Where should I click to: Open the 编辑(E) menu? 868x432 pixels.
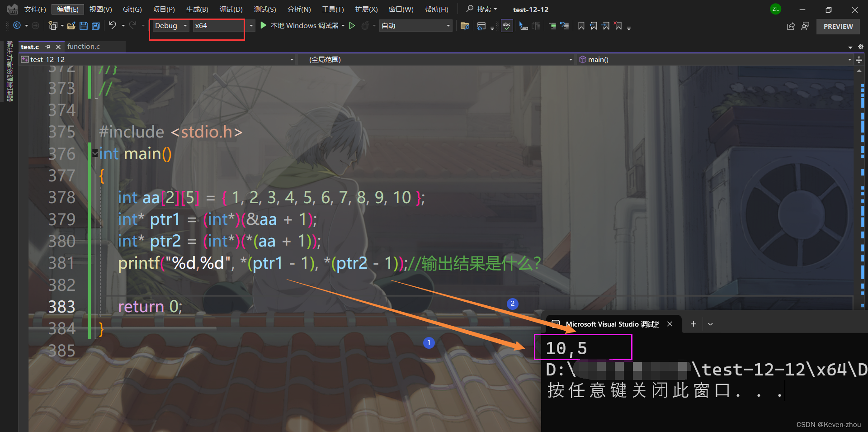point(67,9)
